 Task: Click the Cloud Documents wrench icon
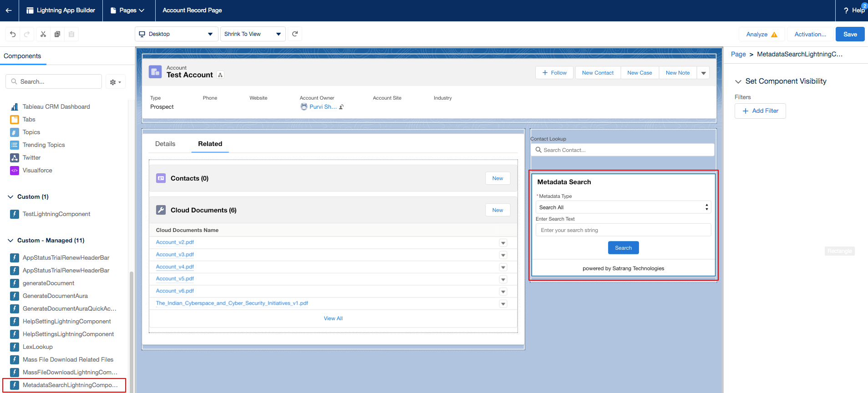(x=161, y=210)
